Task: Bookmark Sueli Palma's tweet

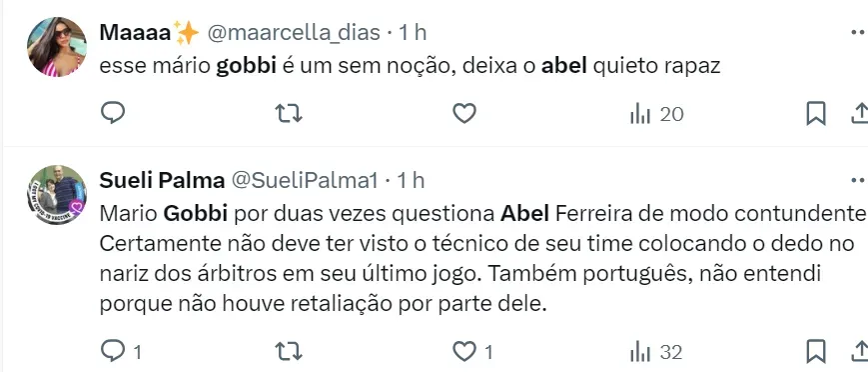Action: [816, 351]
